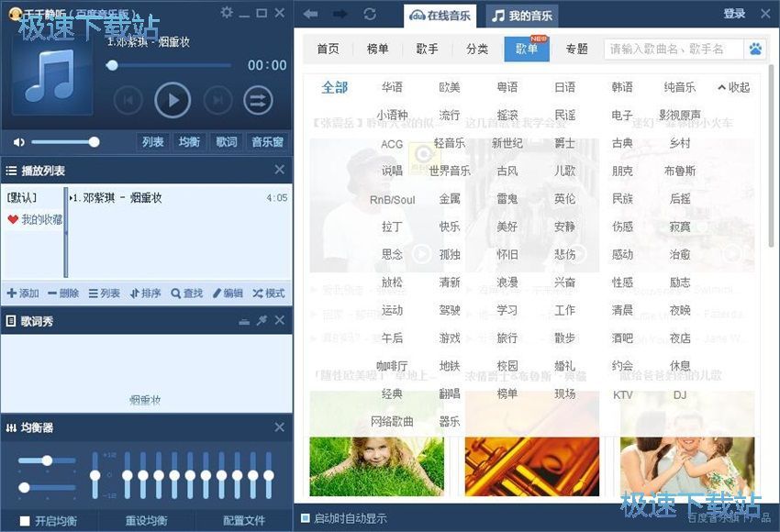Delete song with 删除 button
The image size is (780, 532).
pyautogui.click(x=63, y=294)
